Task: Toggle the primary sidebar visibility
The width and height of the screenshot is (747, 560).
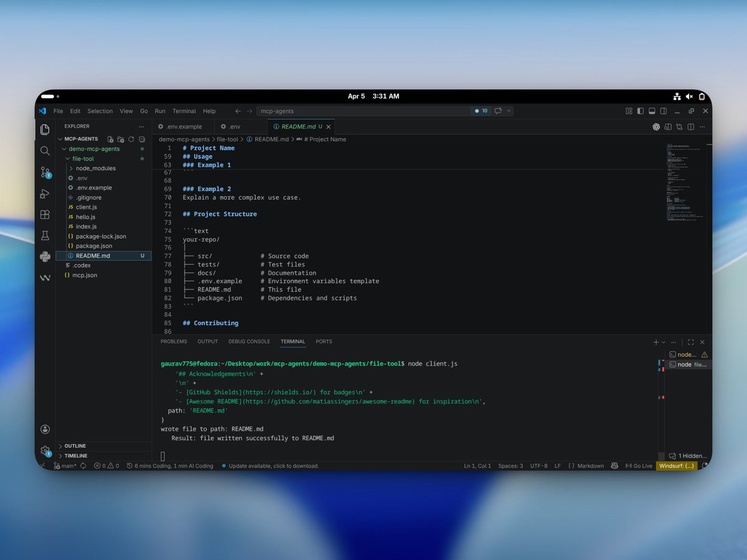Action: point(641,111)
